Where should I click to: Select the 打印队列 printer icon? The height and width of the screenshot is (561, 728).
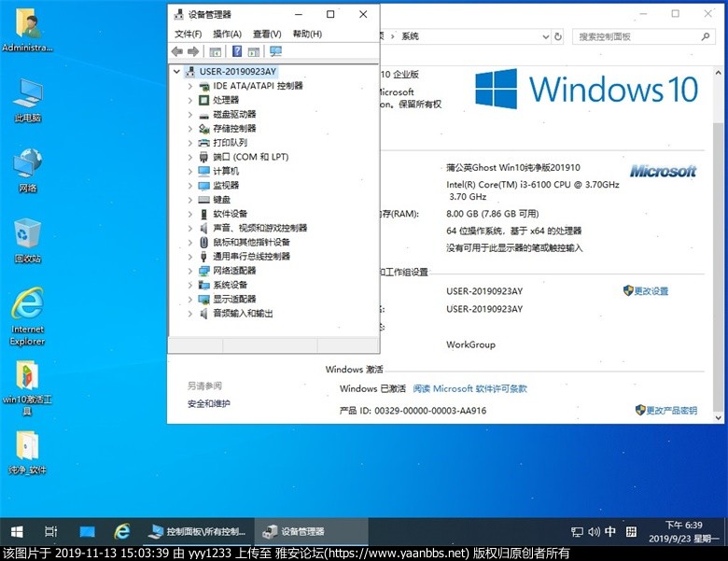(203, 143)
